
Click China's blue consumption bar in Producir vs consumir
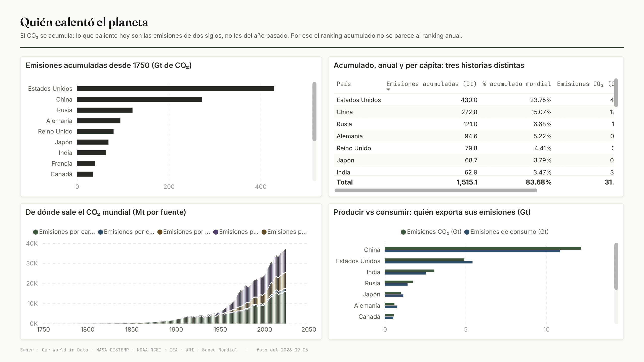click(x=472, y=251)
